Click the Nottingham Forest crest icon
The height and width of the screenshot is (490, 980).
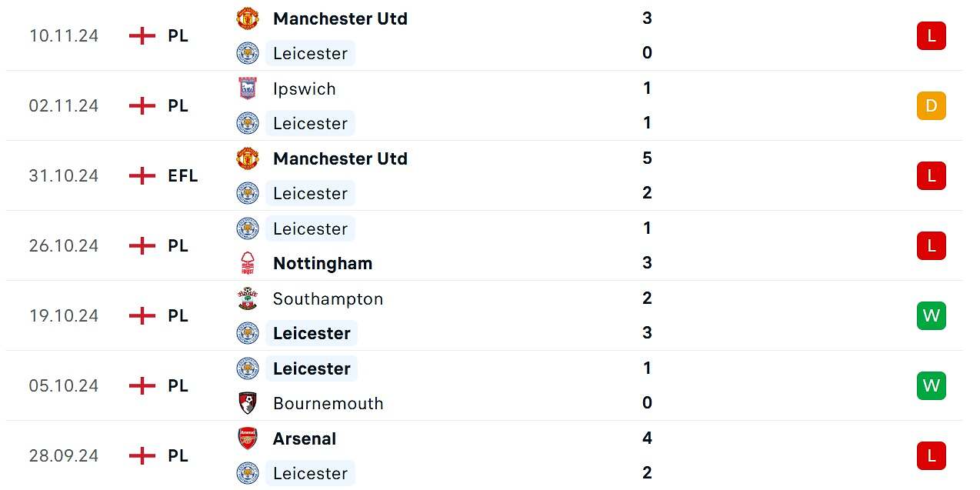pyautogui.click(x=248, y=263)
